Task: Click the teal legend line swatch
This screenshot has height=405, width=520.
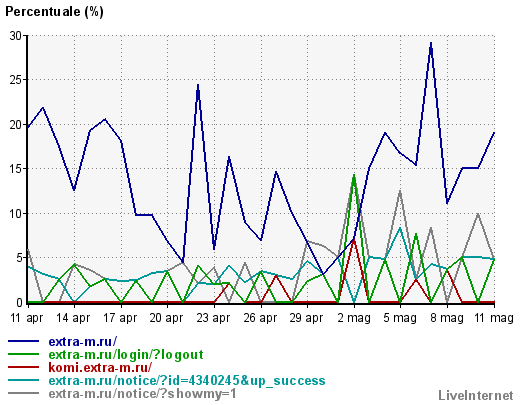Action: coord(23,380)
